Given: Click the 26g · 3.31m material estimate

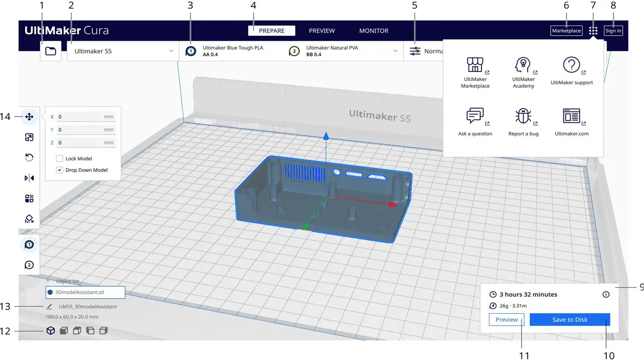Looking at the screenshot, I should [x=513, y=306].
